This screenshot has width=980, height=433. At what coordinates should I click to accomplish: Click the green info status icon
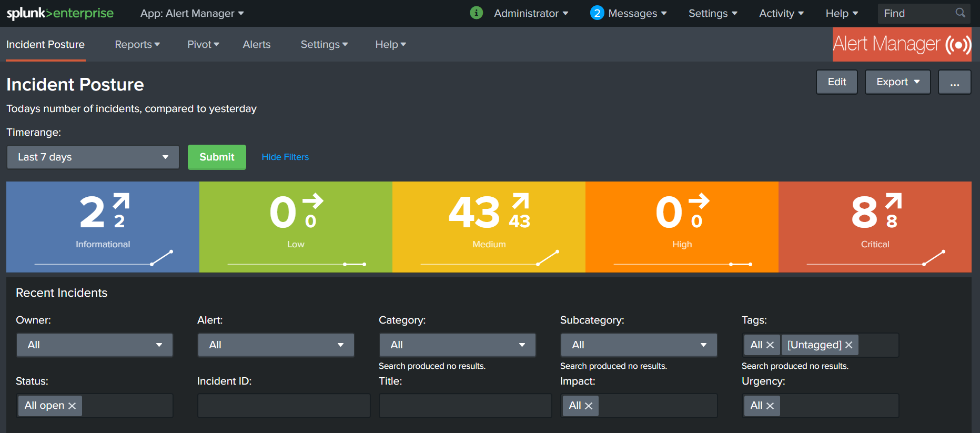click(x=476, y=13)
